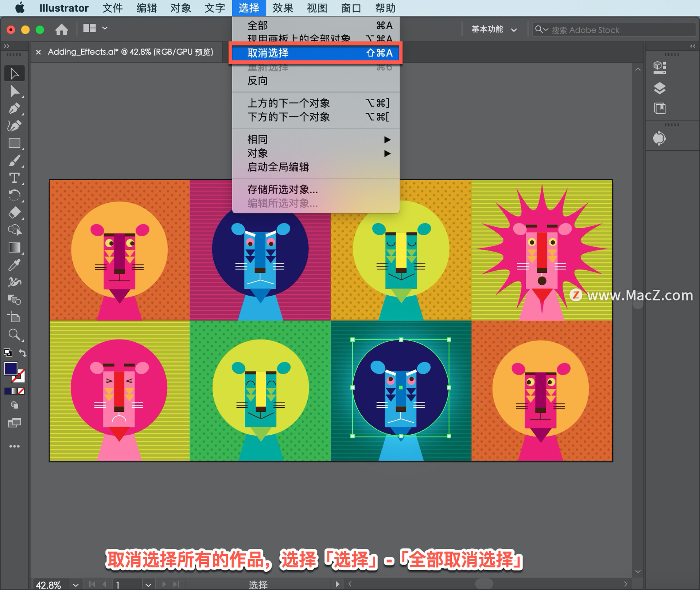Click the dark blue fill swatch
The width and height of the screenshot is (700, 590).
coord(10,369)
